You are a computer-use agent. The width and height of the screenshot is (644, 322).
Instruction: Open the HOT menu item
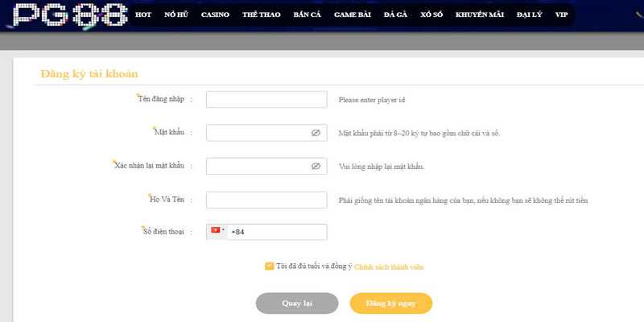pyautogui.click(x=143, y=14)
